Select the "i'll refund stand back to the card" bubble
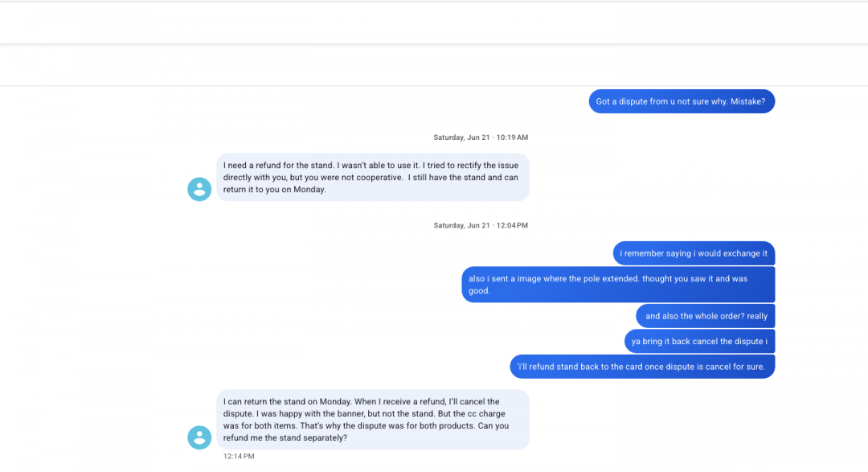Screen dimensions: 868x472 642,367
